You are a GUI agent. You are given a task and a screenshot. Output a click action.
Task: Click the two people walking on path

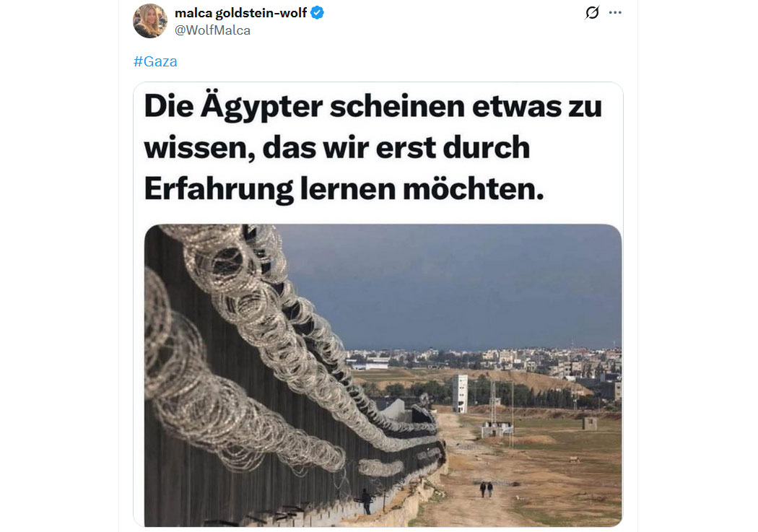coord(487,489)
